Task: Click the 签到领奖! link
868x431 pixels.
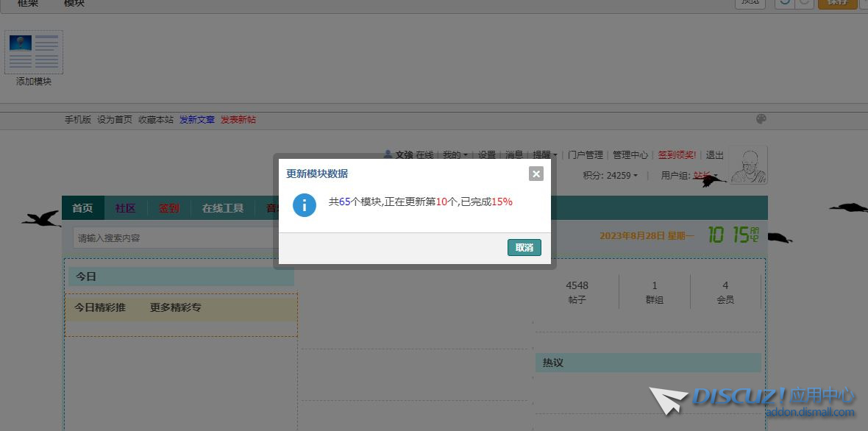Action: pos(677,155)
